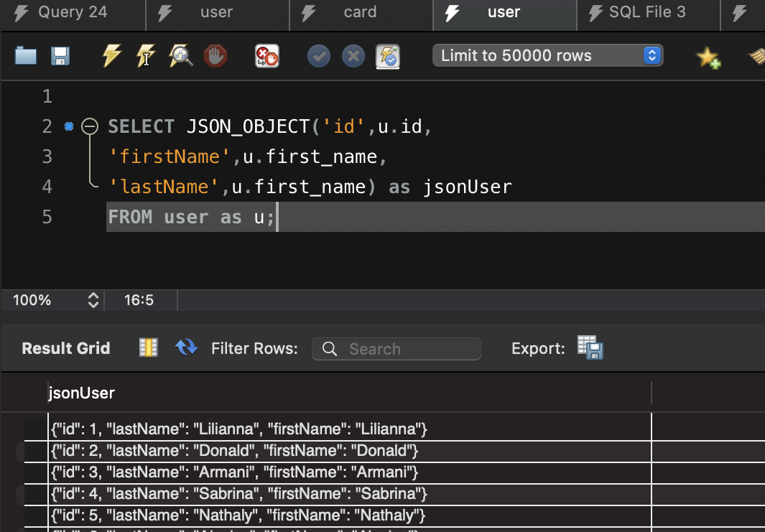Refresh the result set with blue arrows
This screenshot has height=532, width=765.
[186, 347]
